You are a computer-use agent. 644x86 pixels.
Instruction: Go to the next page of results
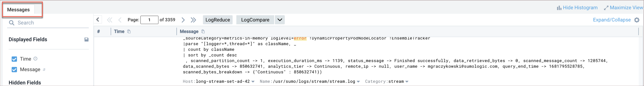183,20
